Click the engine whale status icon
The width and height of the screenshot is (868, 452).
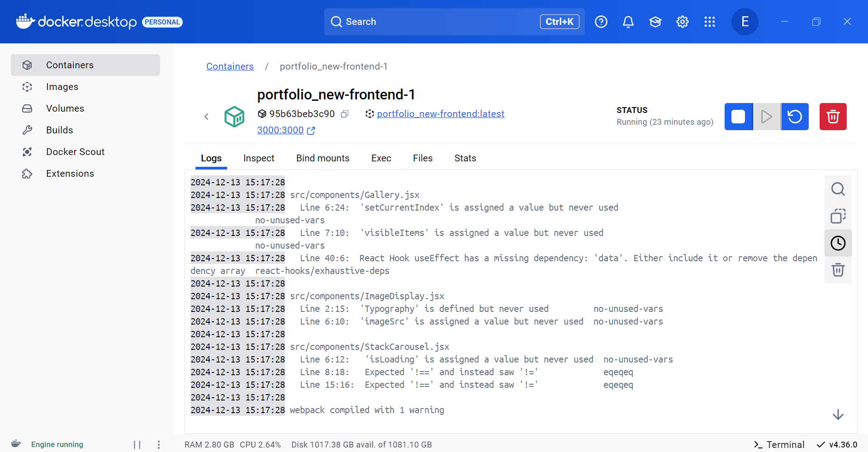click(x=16, y=444)
